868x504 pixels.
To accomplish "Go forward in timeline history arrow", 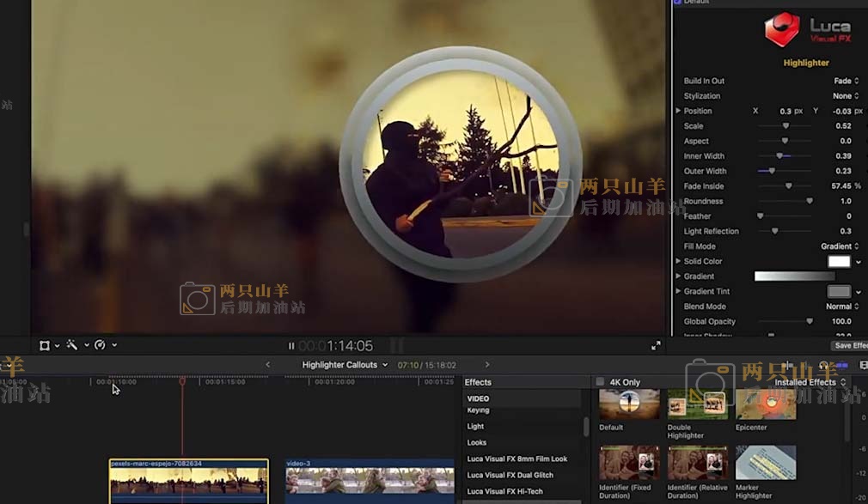I will (x=487, y=365).
